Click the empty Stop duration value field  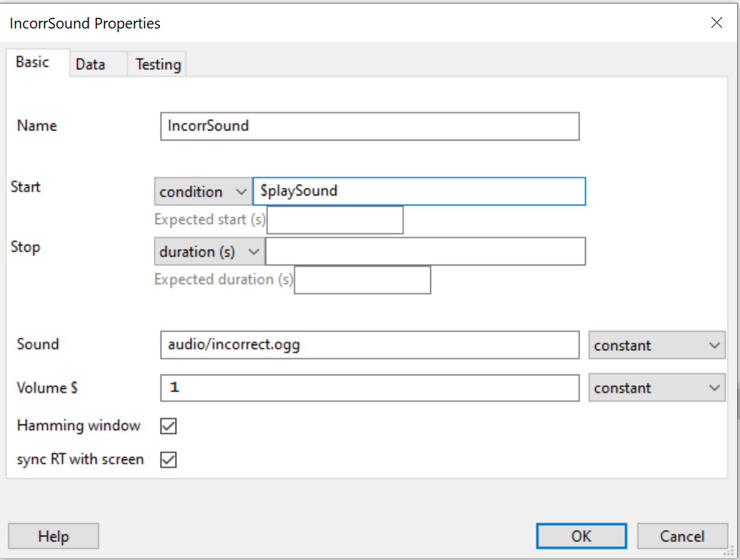(425, 252)
